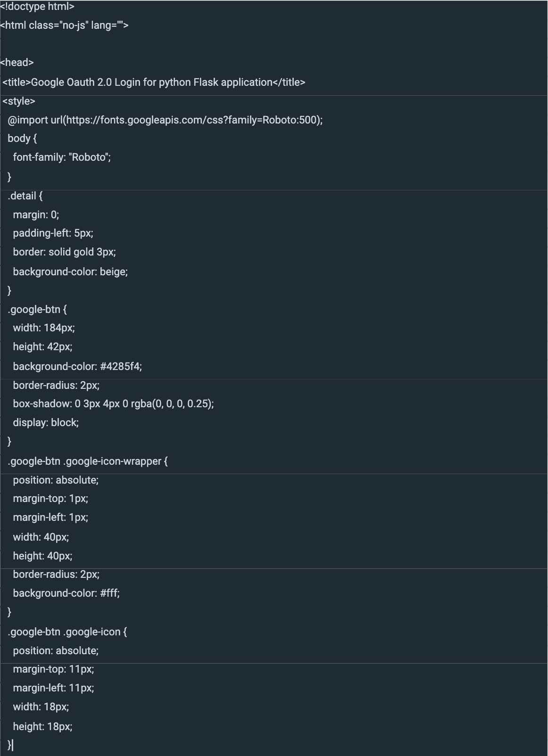
Task: Click the title line about Google Oauth
Action: [x=154, y=82]
